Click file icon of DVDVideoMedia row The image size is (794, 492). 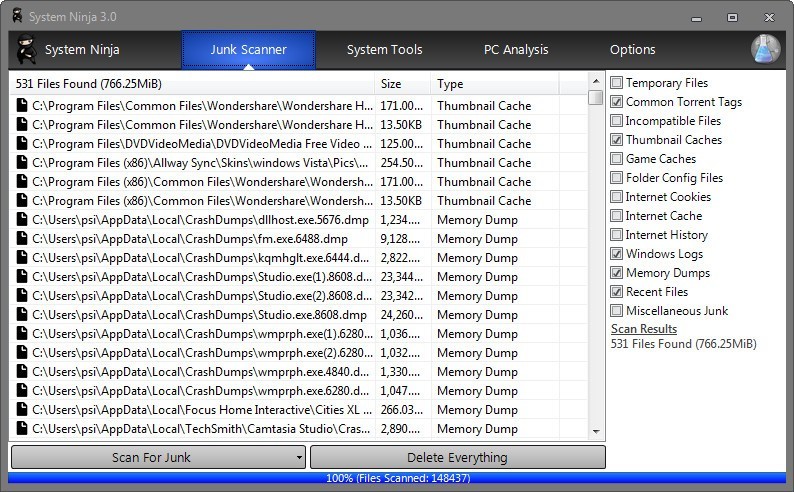(22, 144)
